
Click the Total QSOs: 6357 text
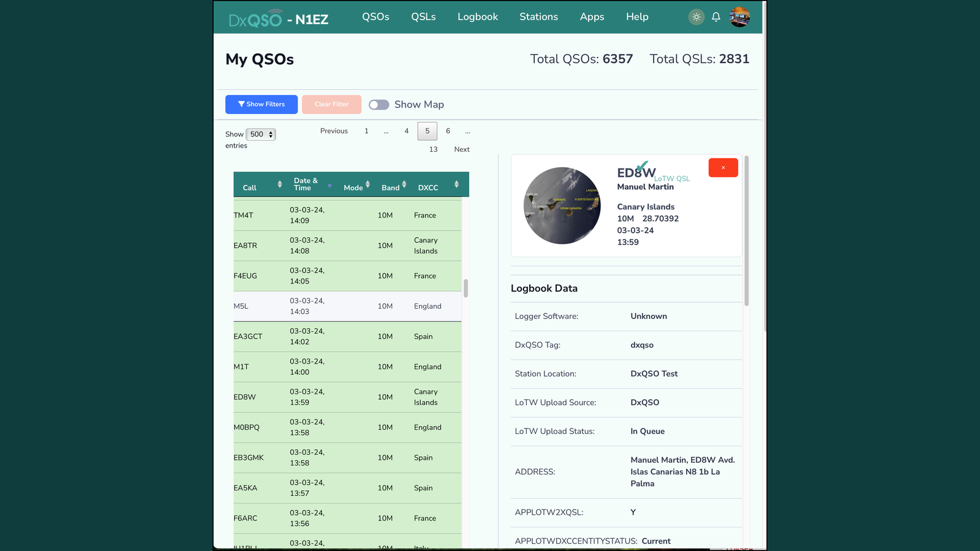(x=581, y=59)
